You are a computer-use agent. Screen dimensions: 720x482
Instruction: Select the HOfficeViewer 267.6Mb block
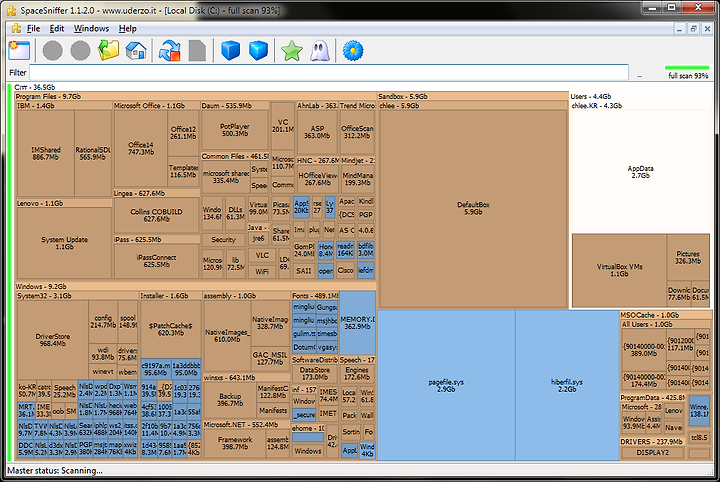pyautogui.click(x=317, y=179)
